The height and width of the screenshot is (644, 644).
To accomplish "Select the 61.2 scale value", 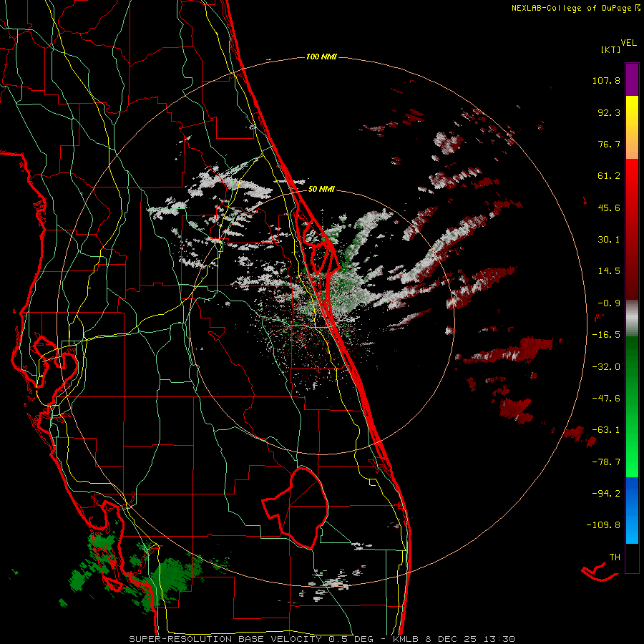I will pyautogui.click(x=609, y=176).
